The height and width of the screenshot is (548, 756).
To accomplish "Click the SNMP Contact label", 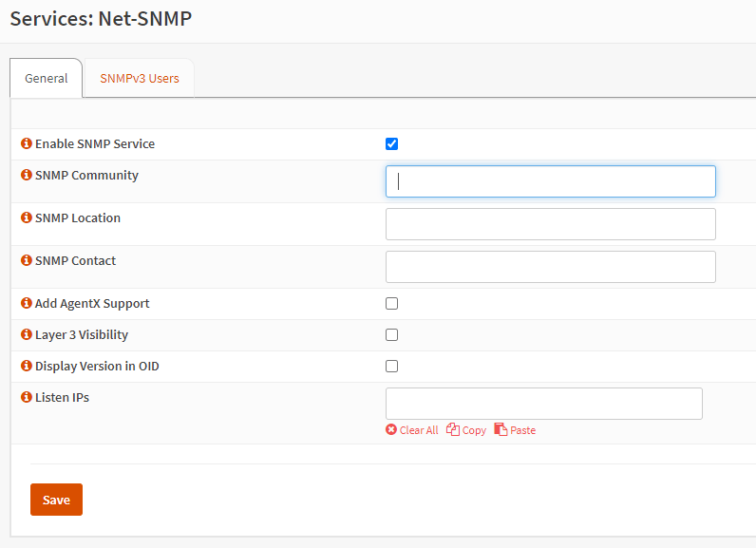I will 76,261.
